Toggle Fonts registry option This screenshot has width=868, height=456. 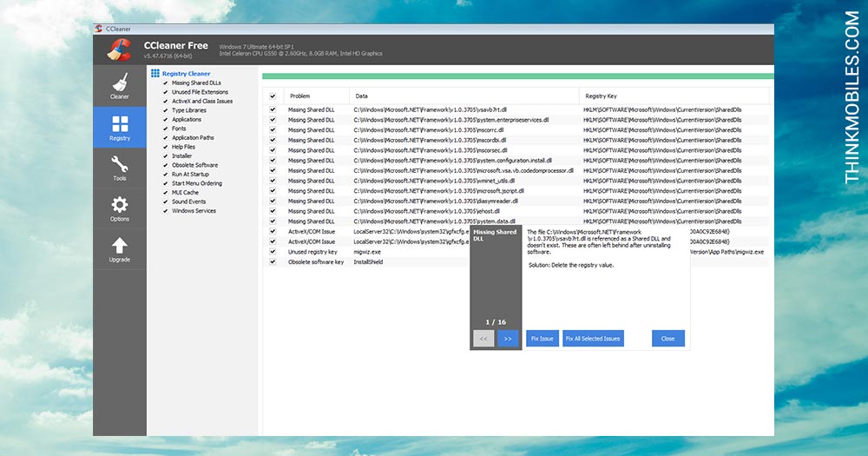166,129
